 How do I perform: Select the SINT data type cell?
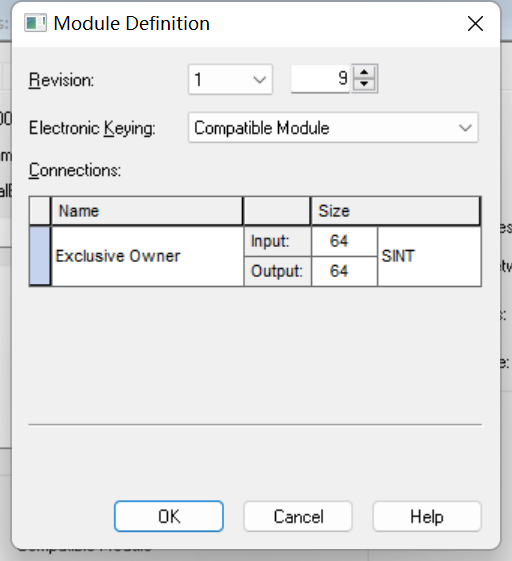[x=429, y=256]
